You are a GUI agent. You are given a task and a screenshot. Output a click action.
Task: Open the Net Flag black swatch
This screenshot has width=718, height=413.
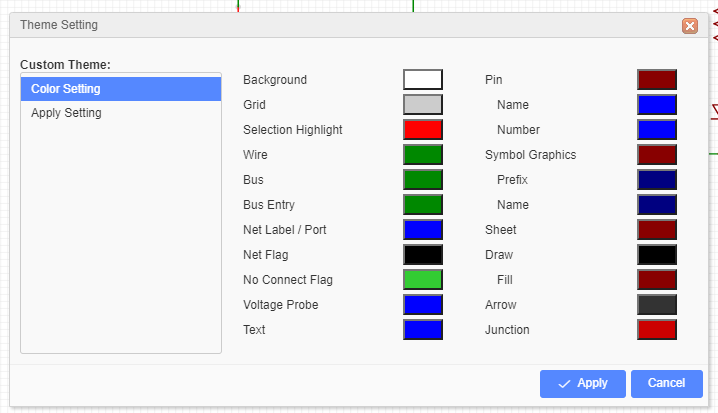[x=423, y=255]
